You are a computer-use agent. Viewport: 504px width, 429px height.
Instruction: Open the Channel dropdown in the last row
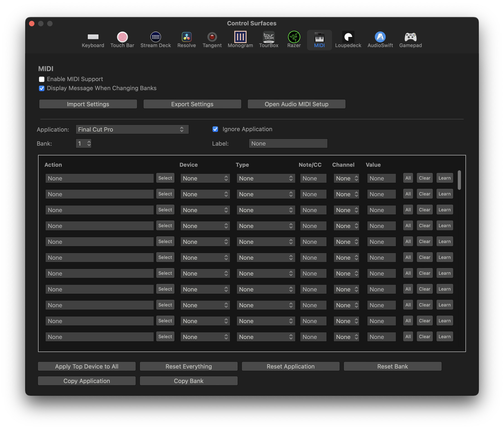coord(346,337)
